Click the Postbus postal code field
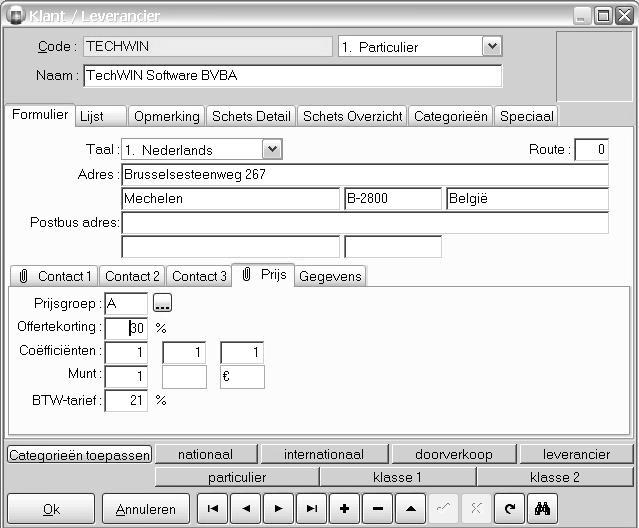This screenshot has width=639, height=528. coord(393,247)
